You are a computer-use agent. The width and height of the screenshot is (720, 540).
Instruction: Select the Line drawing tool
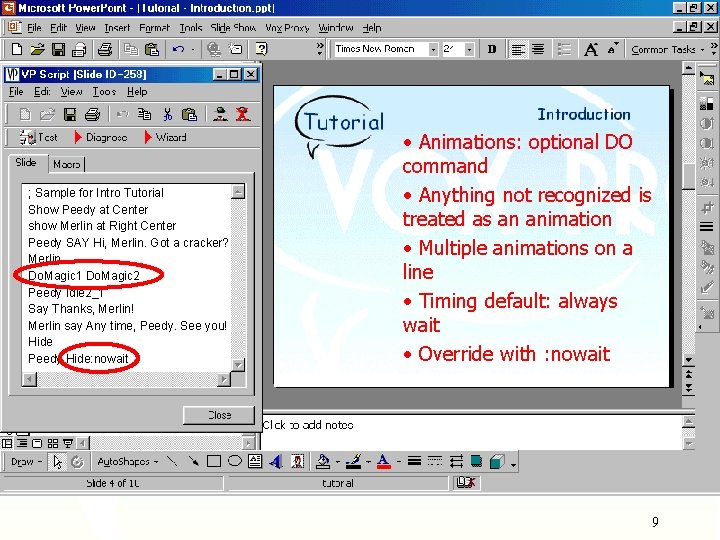click(172, 461)
